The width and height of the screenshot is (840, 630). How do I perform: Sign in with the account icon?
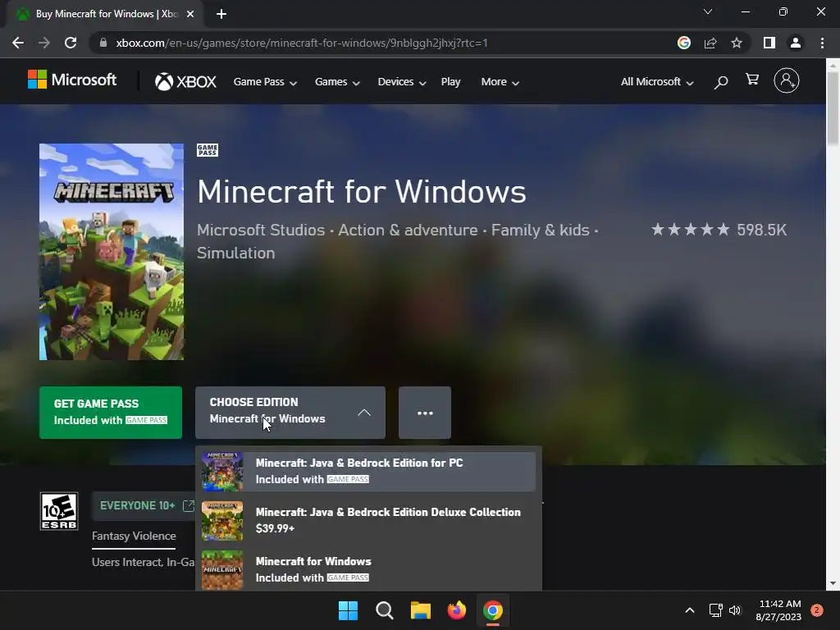787,81
